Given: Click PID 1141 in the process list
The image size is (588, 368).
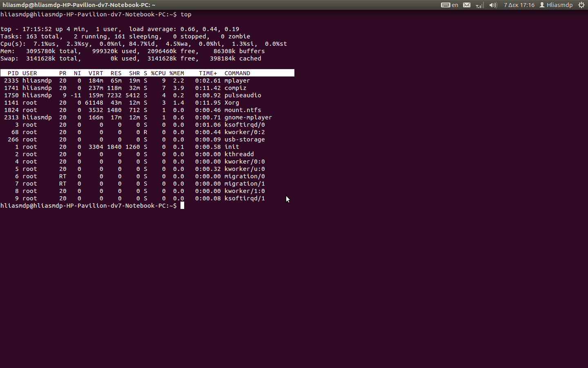Looking at the screenshot, I should 11,103.
